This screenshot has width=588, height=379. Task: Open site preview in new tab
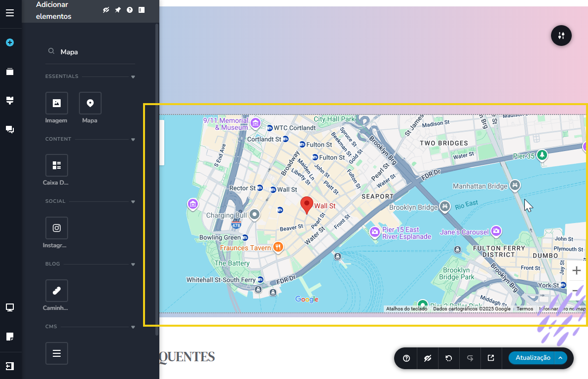tap(491, 358)
